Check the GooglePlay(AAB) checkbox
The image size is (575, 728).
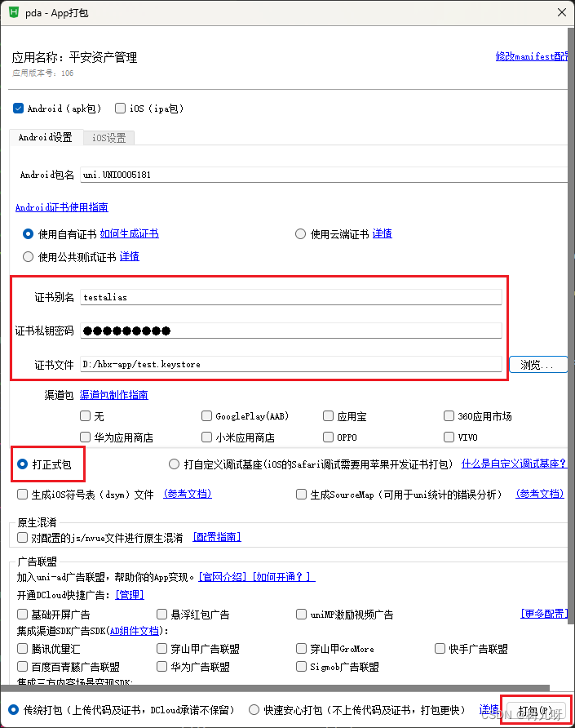(206, 416)
